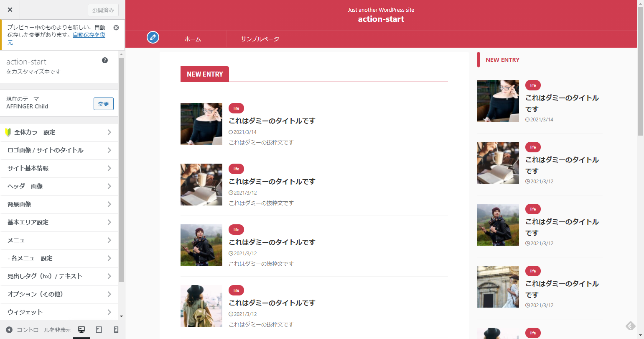The image size is (644, 339).
Task: Click the life tag on sidebar 2021/3/14 post
Action: [533, 85]
